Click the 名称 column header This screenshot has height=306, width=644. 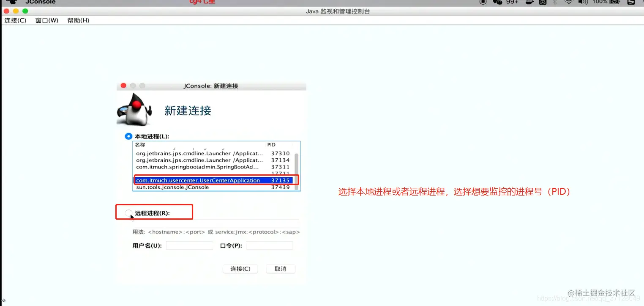pos(140,145)
